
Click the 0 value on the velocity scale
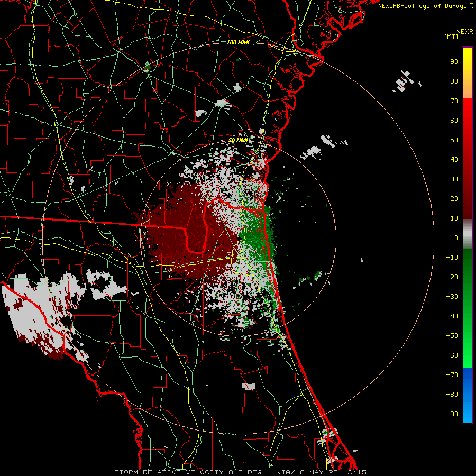pyautogui.click(x=456, y=238)
